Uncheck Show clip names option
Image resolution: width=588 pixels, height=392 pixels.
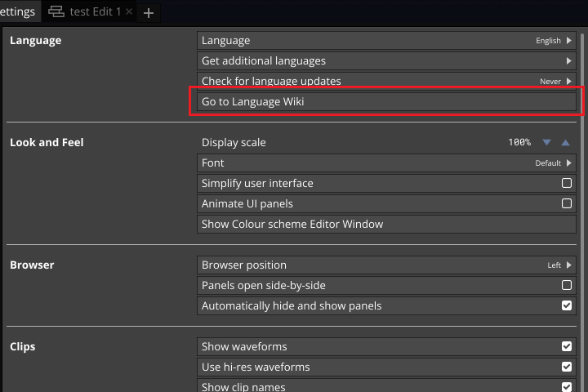coord(567,386)
